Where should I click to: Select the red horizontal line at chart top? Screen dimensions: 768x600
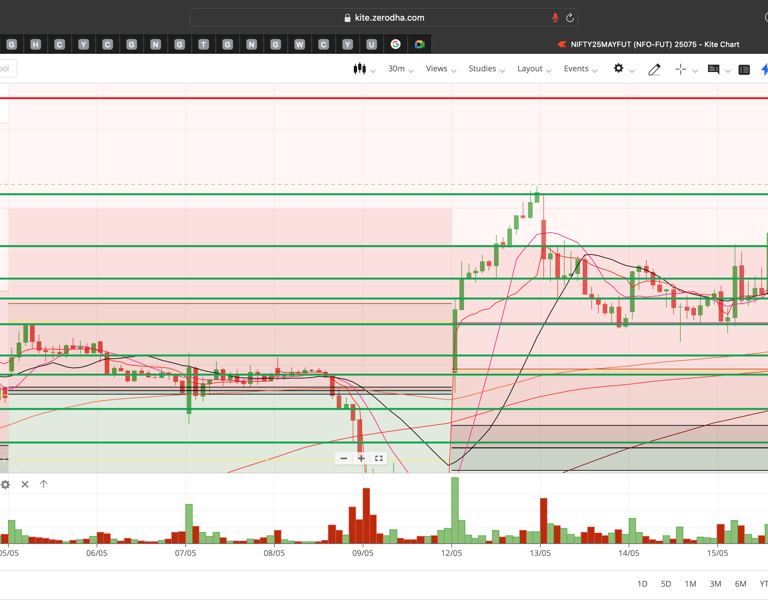[384, 98]
